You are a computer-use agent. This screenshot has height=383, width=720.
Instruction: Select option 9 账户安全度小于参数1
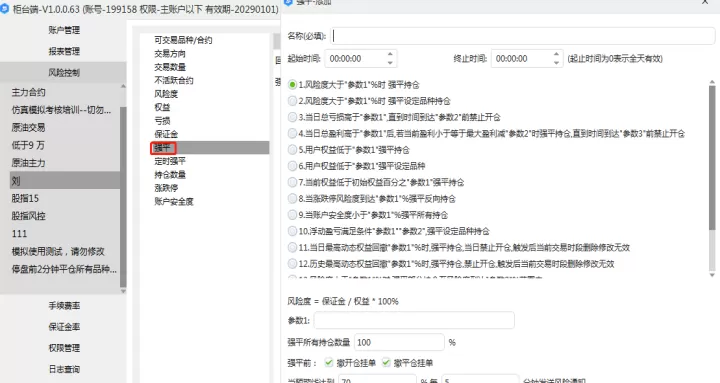point(292,215)
